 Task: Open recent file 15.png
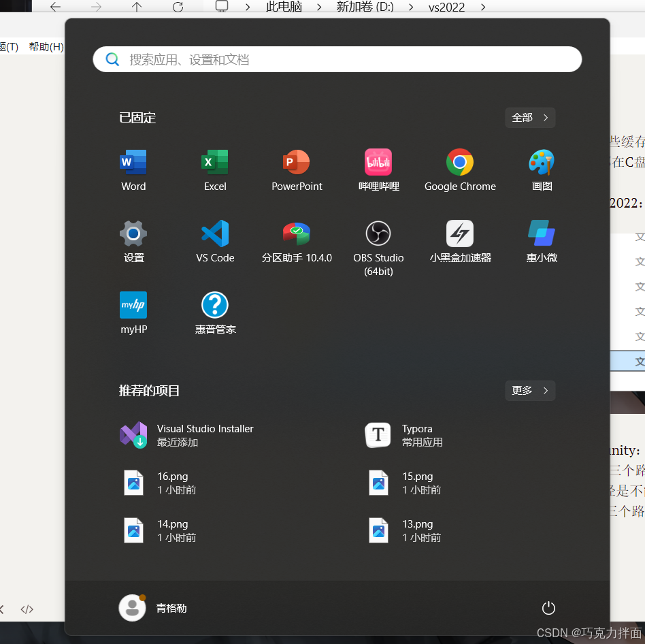coord(405,483)
